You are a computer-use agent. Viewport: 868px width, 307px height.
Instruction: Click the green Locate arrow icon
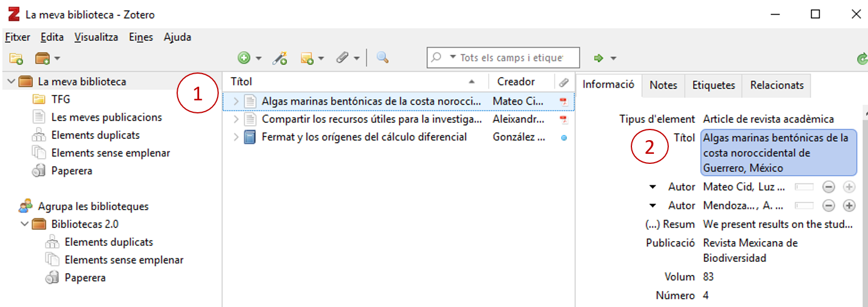599,58
